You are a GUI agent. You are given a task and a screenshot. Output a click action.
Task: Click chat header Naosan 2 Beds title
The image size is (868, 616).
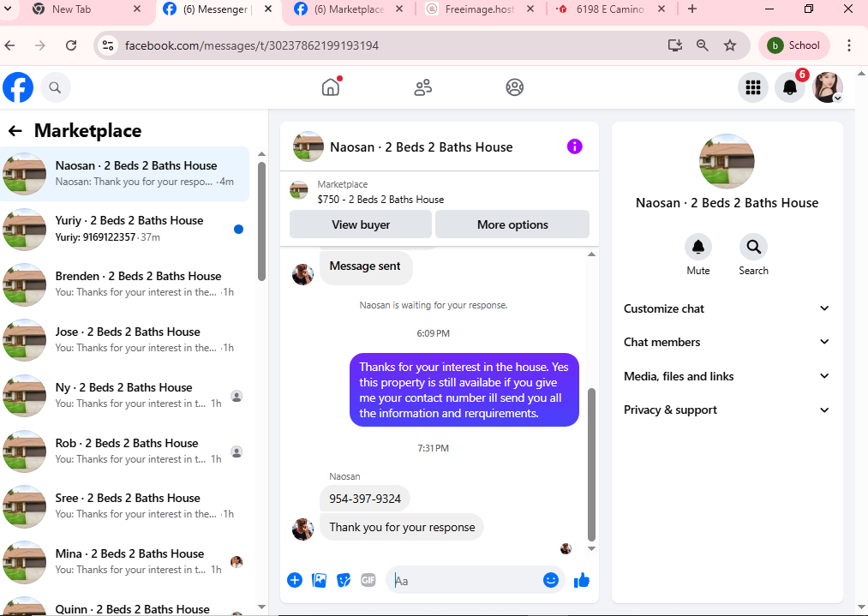coord(422,147)
